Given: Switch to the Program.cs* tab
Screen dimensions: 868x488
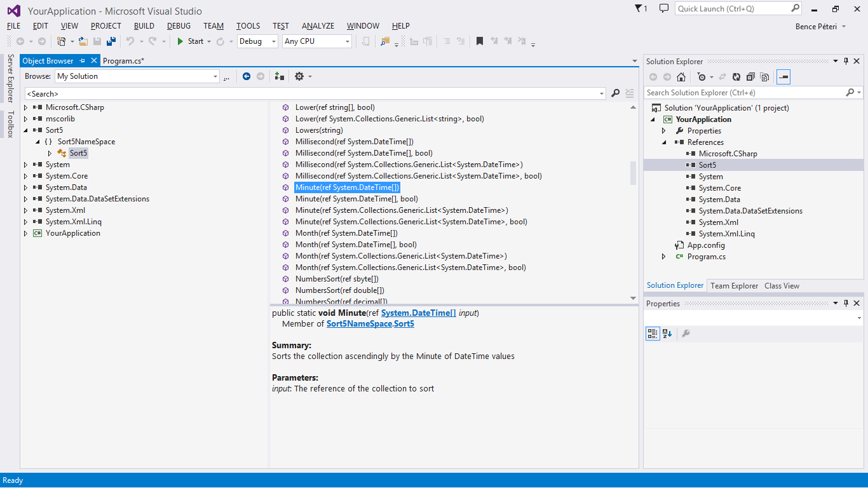Looking at the screenshot, I should 123,61.
